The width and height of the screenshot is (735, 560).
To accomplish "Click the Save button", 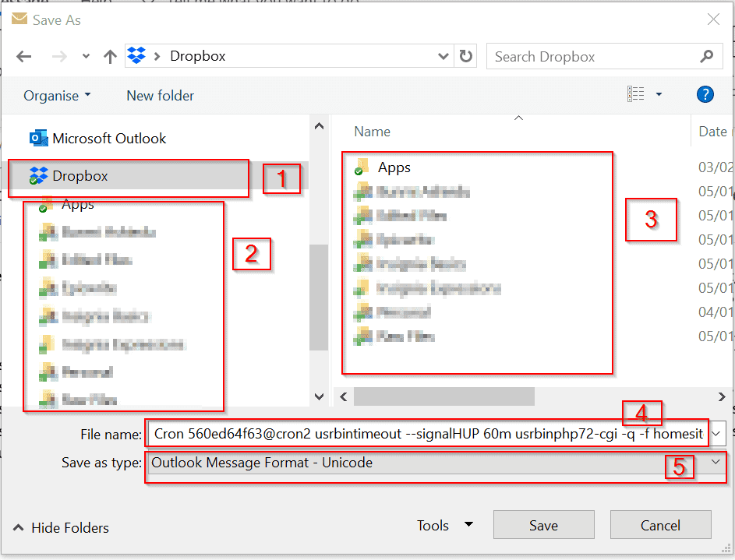I will pos(543,525).
